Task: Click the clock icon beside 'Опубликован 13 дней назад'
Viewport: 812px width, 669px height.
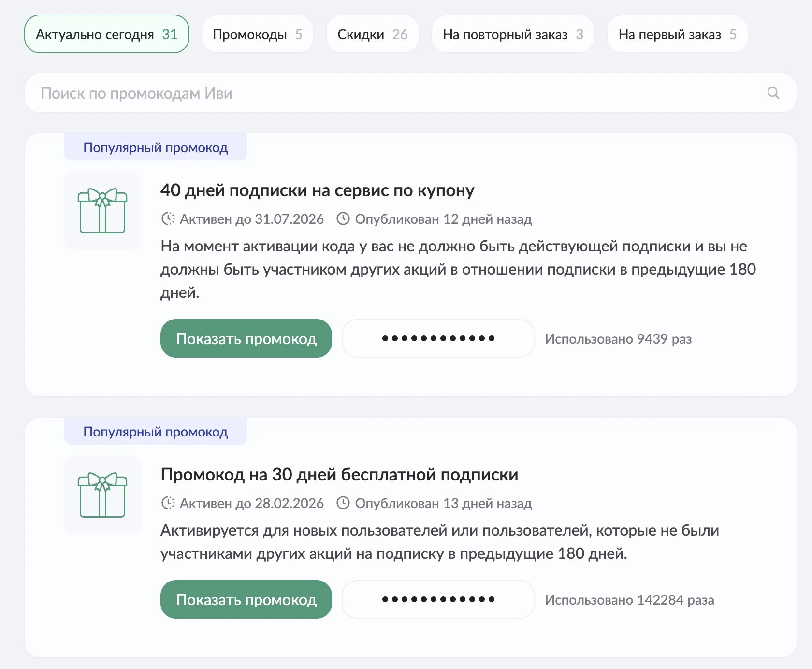Action: (x=343, y=503)
